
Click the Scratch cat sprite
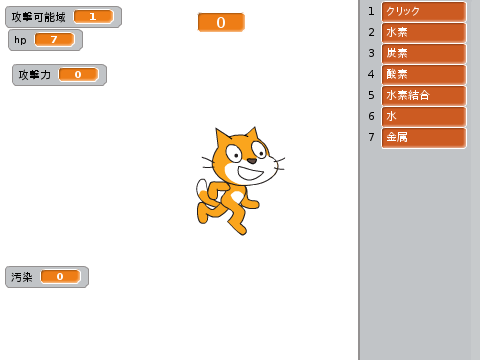(x=240, y=181)
